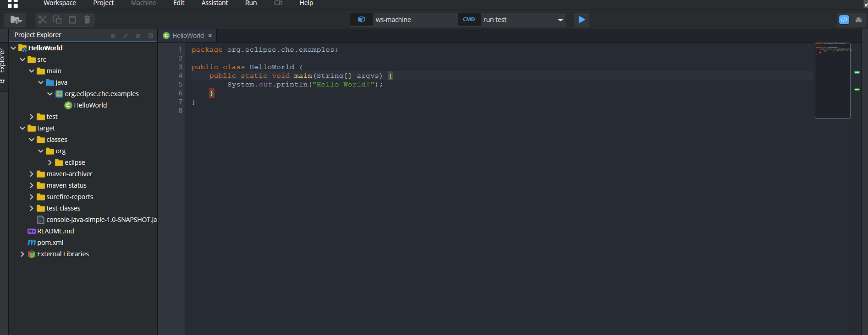This screenshot has width=868, height=335.
Task: Open the run test command dropdown
Action: [x=560, y=20]
